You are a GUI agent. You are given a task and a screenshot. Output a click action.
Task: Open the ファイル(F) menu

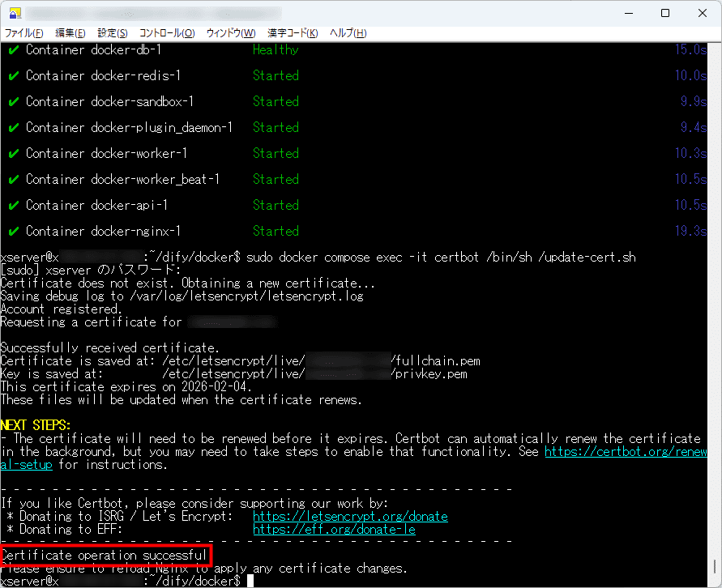pos(24,33)
